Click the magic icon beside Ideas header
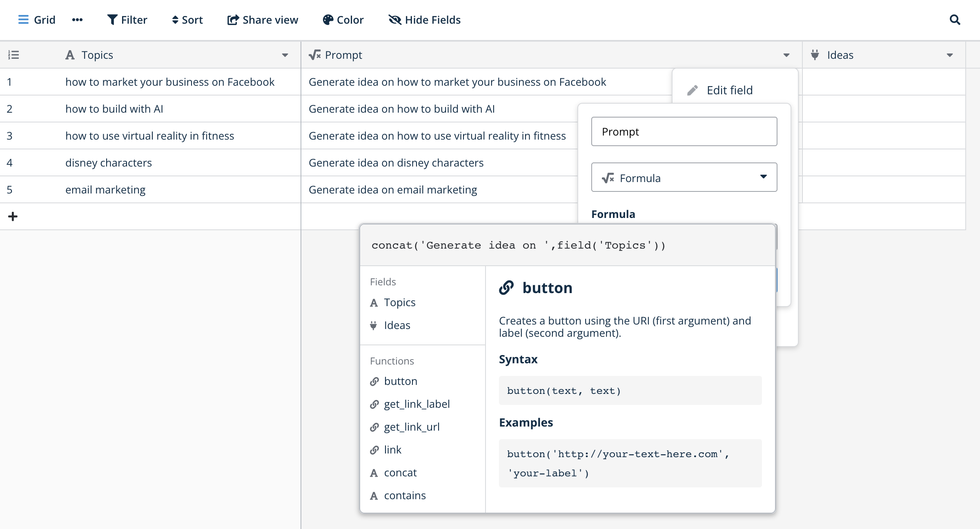 coord(814,54)
